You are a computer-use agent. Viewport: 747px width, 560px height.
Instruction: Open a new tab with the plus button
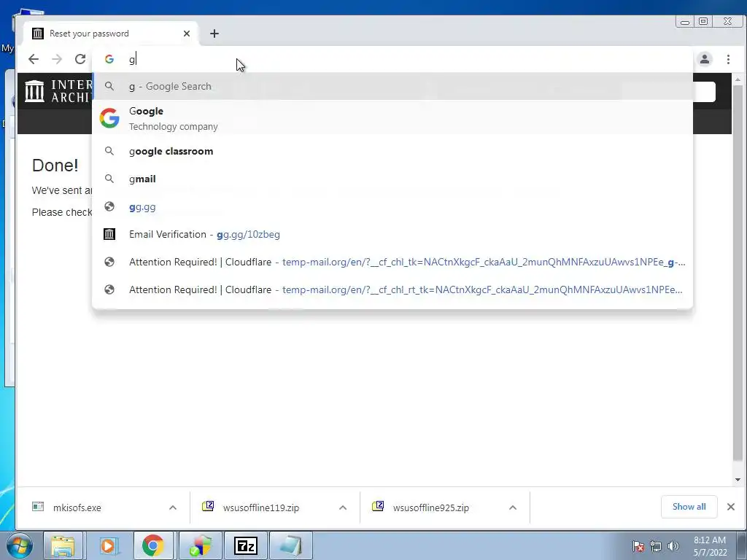tap(214, 34)
